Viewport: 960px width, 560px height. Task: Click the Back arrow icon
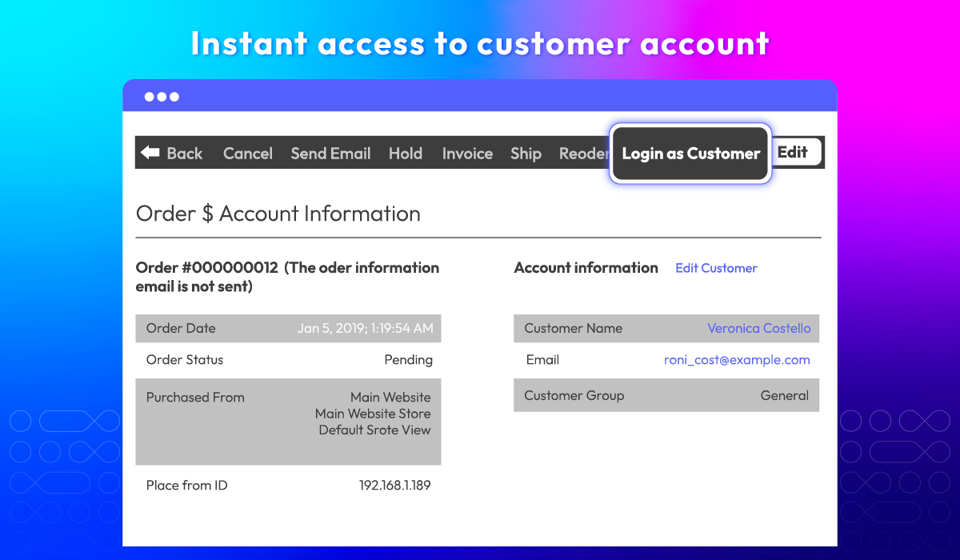[150, 153]
